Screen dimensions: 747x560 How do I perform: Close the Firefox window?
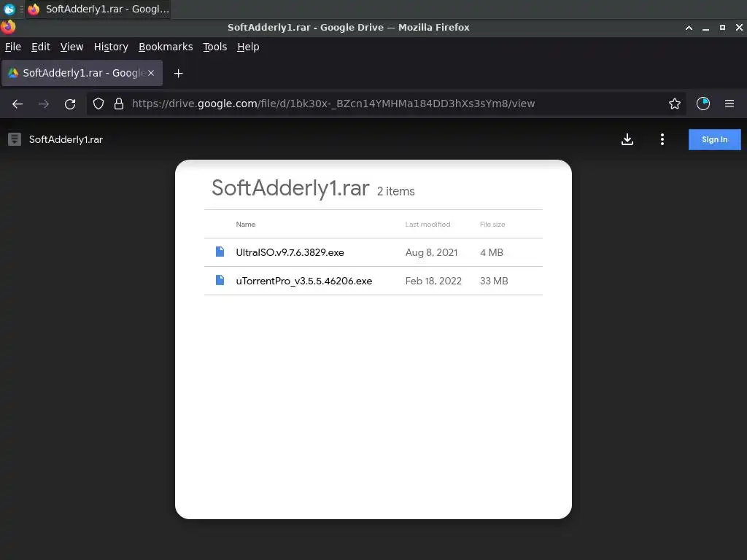click(740, 28)
